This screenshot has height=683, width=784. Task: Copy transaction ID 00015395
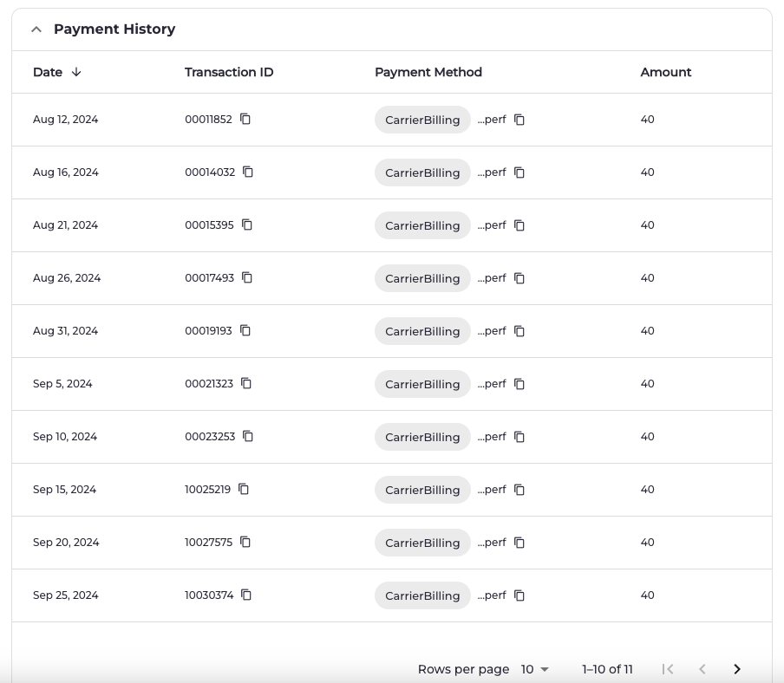coord(247,224)
